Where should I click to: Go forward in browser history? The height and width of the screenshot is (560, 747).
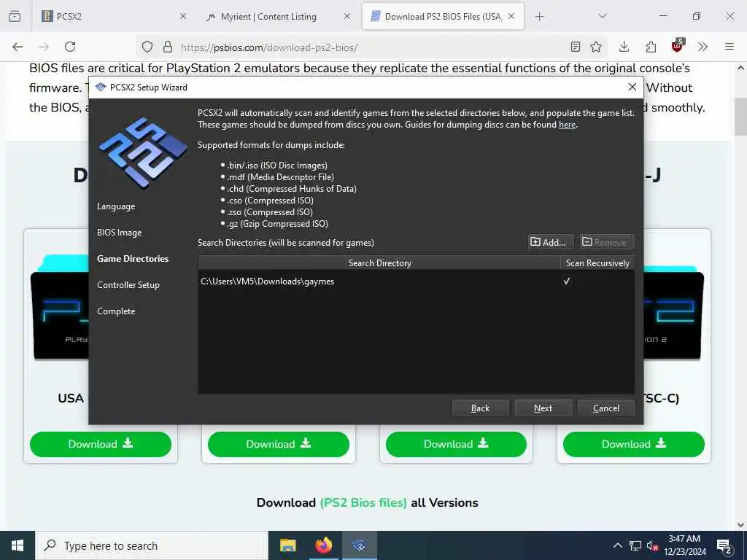tap(44, 47)
